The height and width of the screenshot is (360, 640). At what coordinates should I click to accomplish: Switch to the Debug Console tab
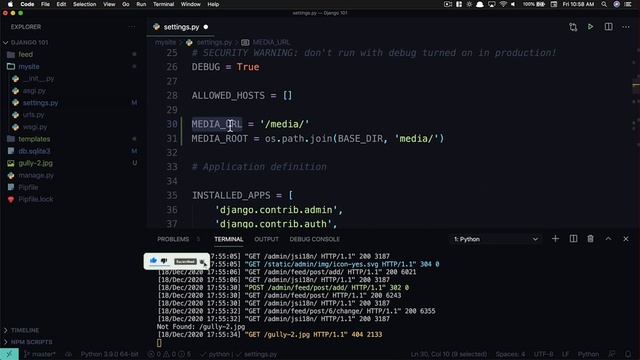(x=314, y=239)
